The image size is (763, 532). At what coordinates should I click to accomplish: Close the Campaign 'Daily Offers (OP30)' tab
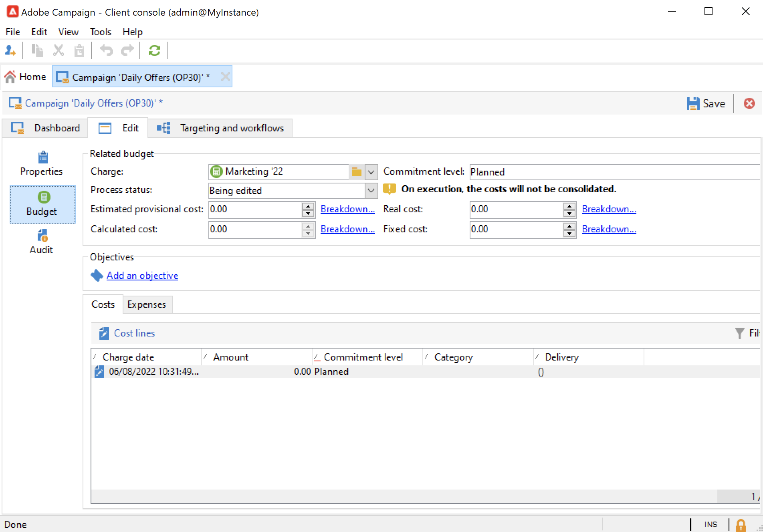[225, 76]
